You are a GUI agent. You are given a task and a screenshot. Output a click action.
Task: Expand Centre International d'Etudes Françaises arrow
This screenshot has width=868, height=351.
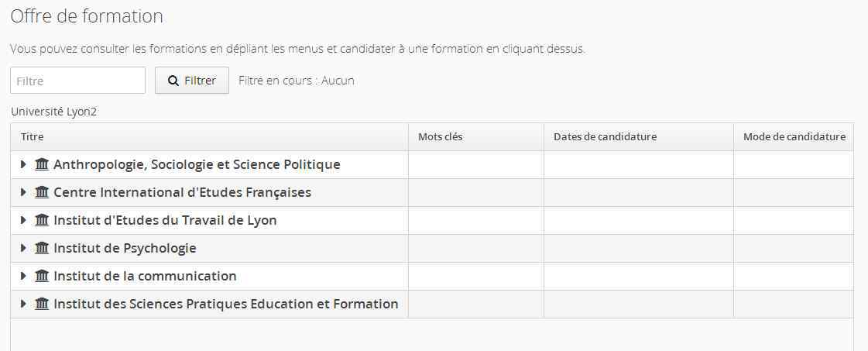[23, 192]
